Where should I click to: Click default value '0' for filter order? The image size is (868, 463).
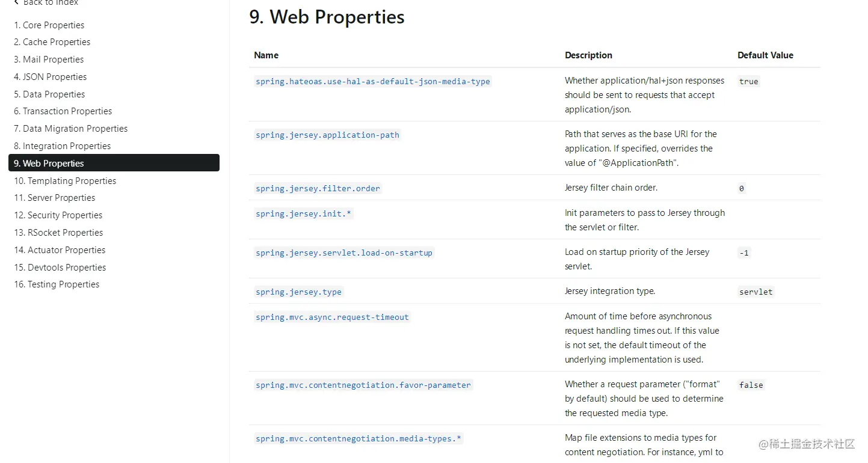click(x=741, y=188)
